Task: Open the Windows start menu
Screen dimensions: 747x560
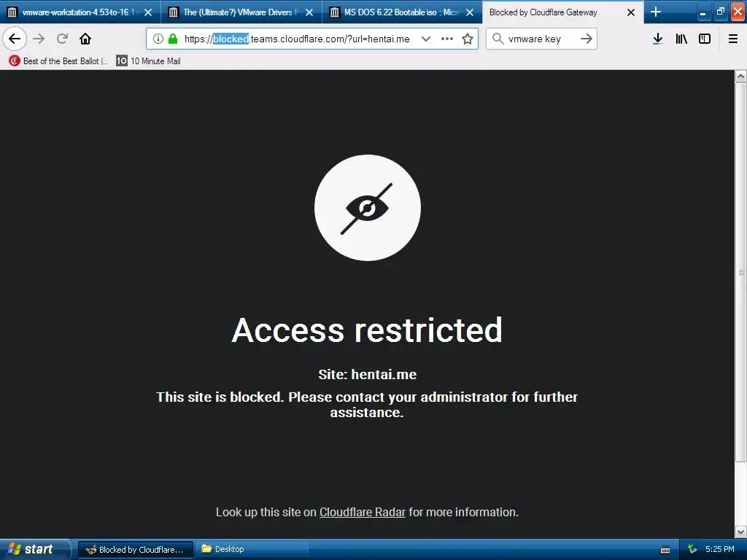Action: (x=34, y=549)
